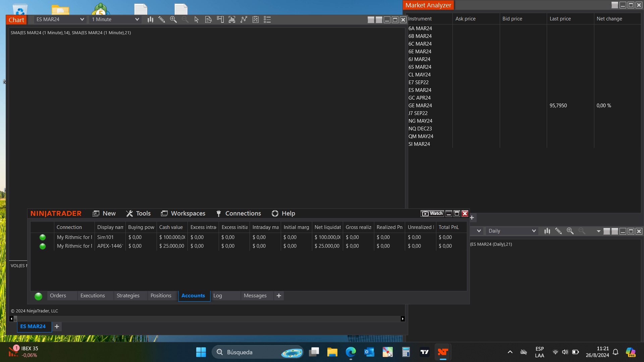Click the zoom in magnifier on the ES MAR24 chart
The height and width of the screenshot is (362, 644).
pyautogui.click(x=173, y=19)
